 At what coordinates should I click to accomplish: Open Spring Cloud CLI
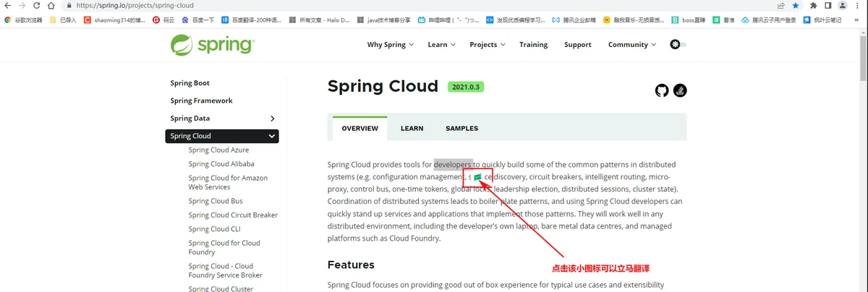click(214, 229)
